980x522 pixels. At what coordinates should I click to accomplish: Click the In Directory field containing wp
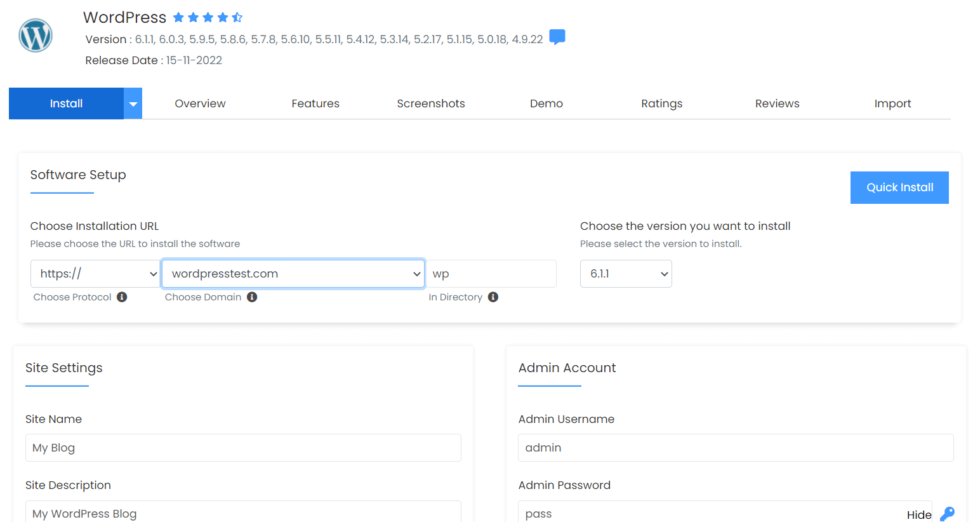tap(491, 274)
